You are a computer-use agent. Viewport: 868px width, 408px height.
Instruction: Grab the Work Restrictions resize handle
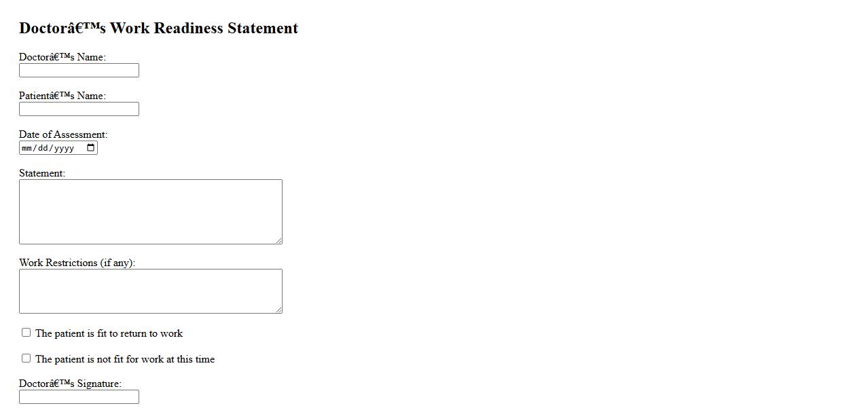coord(278,310)
